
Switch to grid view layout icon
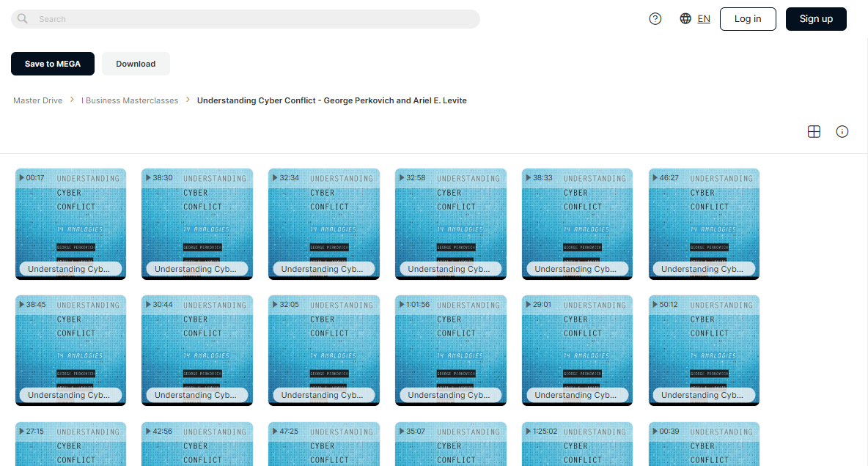tap(814, 132)
